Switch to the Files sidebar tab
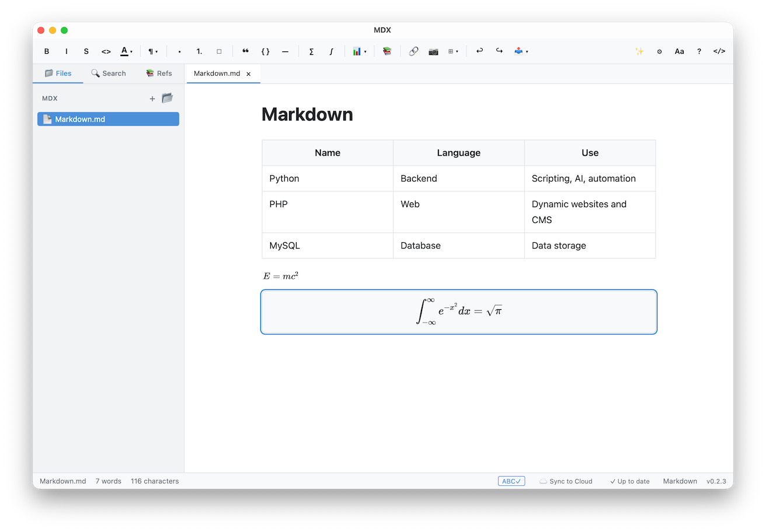The image size is (766, 532). coord(58,73)
